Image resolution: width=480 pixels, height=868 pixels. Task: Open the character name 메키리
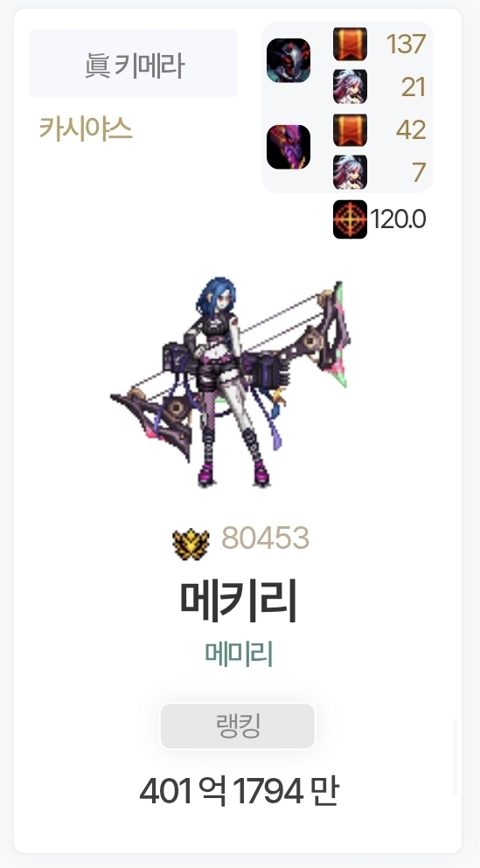coord(240,601)
